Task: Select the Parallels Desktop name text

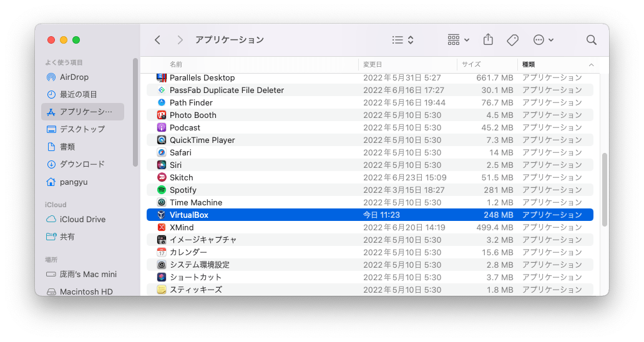Action: coord(202,77)
